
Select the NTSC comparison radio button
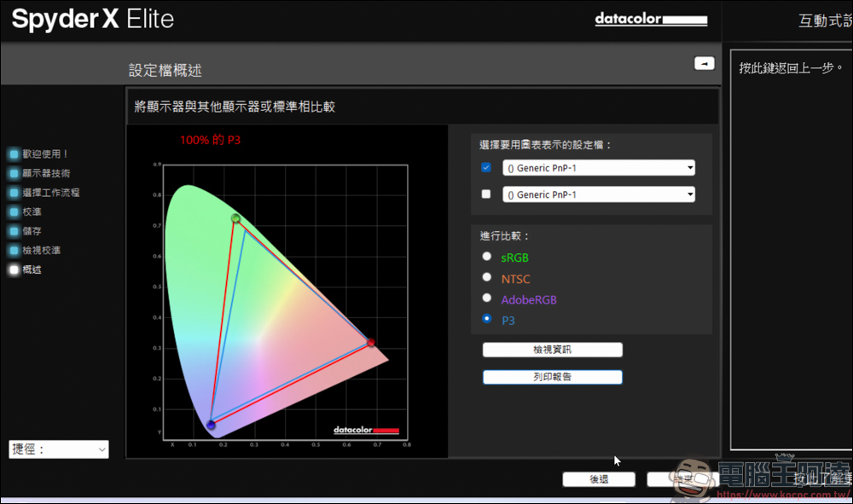point(487,277)
